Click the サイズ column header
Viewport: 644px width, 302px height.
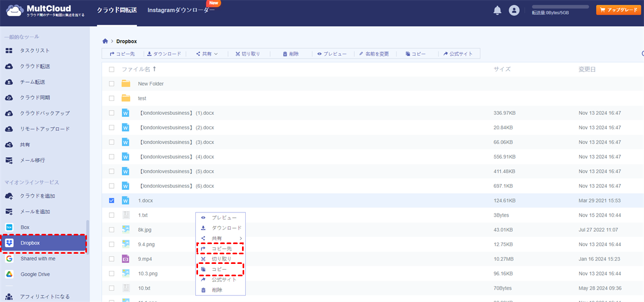coord(502,69)
